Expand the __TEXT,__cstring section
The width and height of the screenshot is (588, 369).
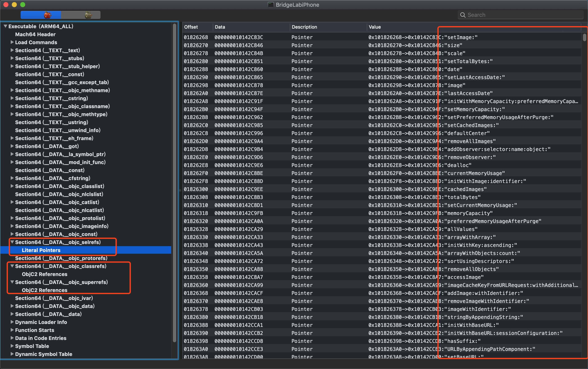(x=12, y=98)
